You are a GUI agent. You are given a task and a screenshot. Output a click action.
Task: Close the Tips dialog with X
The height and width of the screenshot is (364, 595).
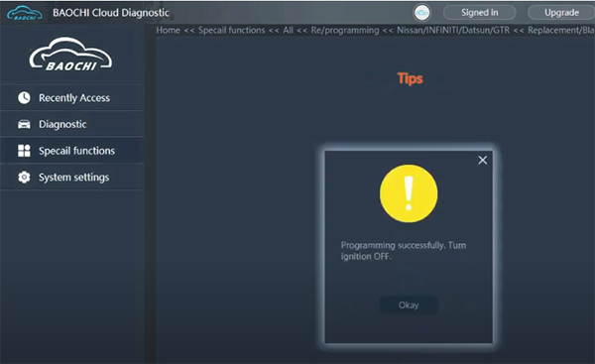coord(482,160)
